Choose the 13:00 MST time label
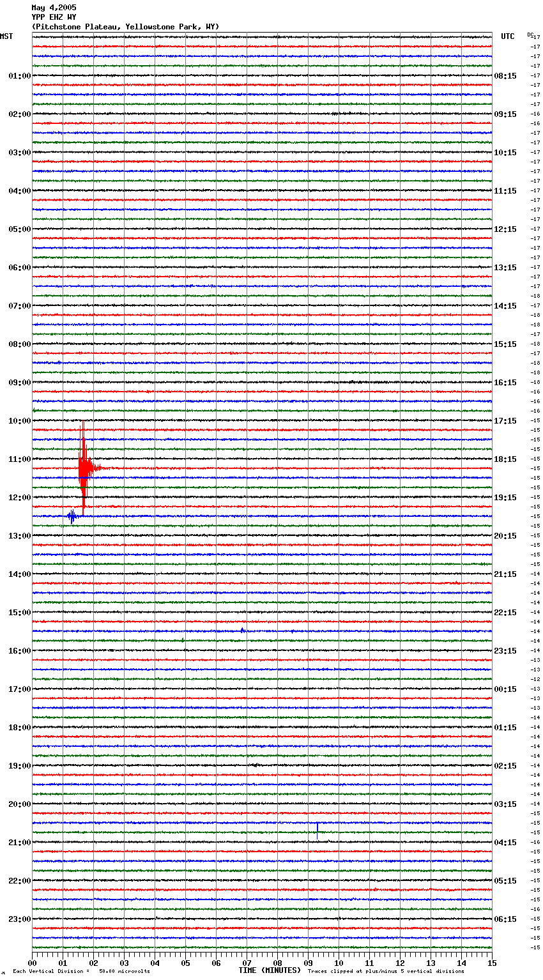This screenshot has width=543, height=980. pos(20,536)
